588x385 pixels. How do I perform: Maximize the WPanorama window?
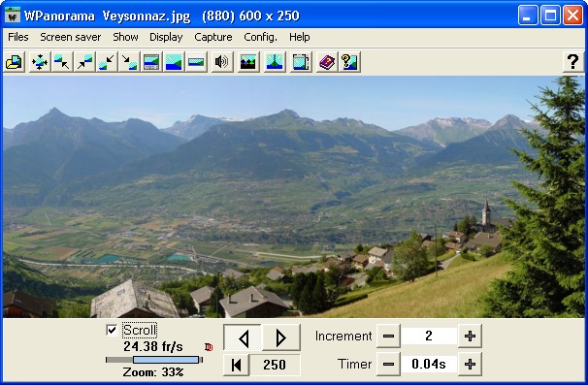[550, 16]
